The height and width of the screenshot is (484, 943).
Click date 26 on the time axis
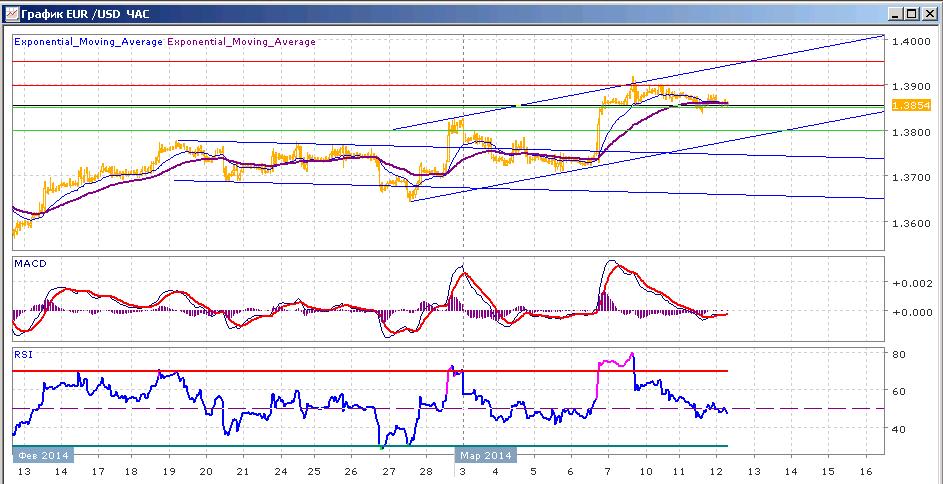[352, 472]
